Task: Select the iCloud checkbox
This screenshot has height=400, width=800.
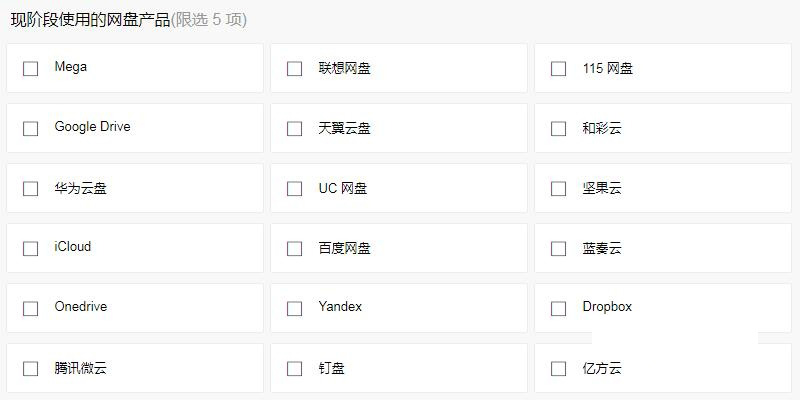Action: 31,248
